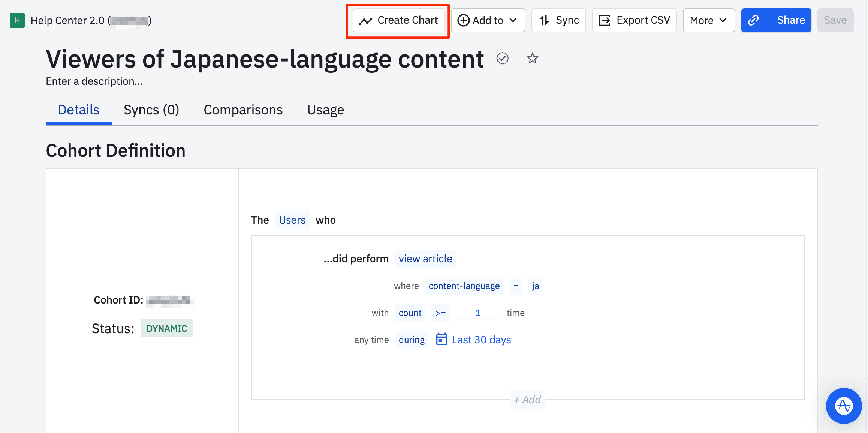The image size is (868, 433).
Task: Edit the count value input field
Action: (x=478, y=313)
